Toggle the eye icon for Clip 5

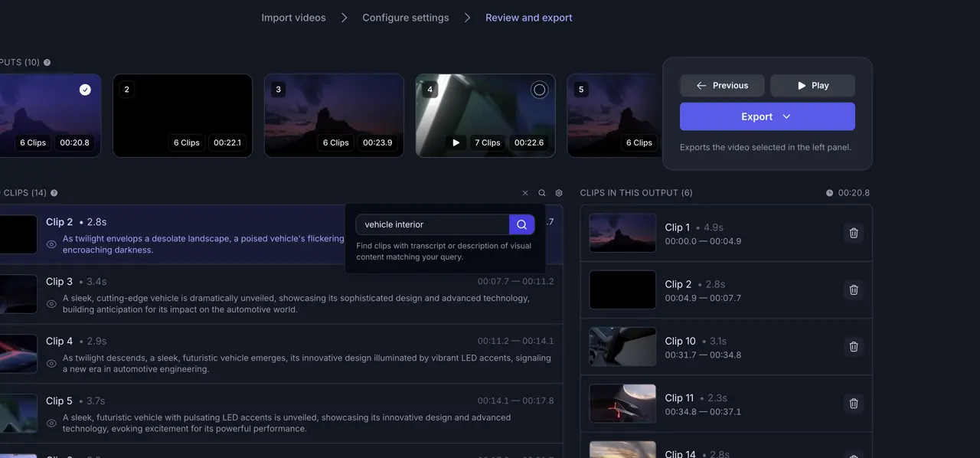click(x=51, y=424)
